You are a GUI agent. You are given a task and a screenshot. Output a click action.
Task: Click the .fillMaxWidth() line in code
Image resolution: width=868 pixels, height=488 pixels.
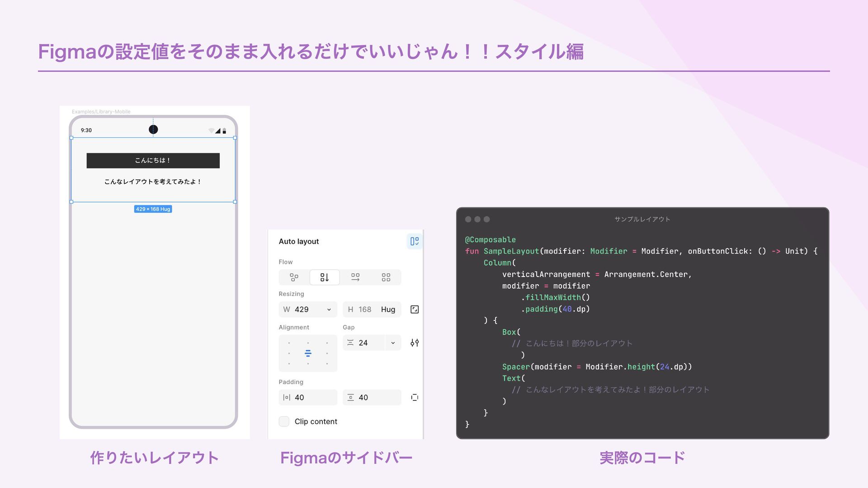555,297
